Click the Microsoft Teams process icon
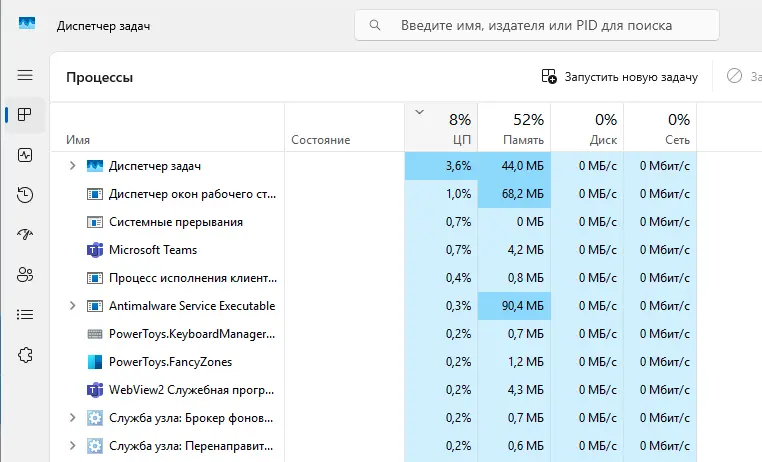The width and height of the screenshot is (762, 462). pos(95,250)
